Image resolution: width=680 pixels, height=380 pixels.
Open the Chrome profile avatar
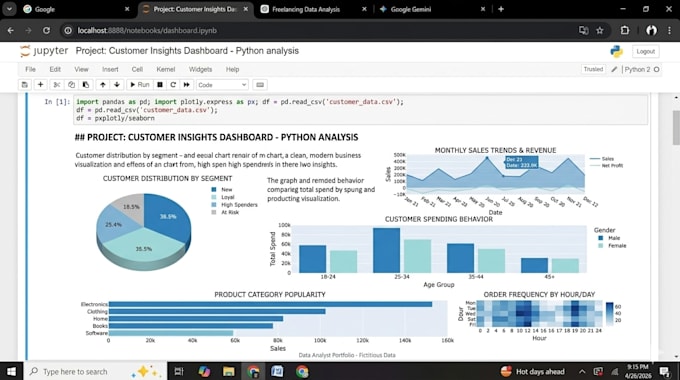[x=651, y=30]
